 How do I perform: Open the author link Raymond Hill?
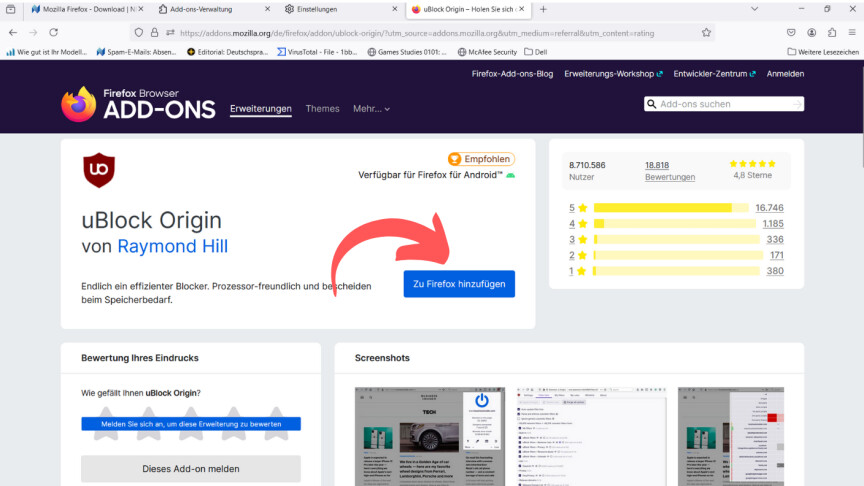click(x=172, y=246)
